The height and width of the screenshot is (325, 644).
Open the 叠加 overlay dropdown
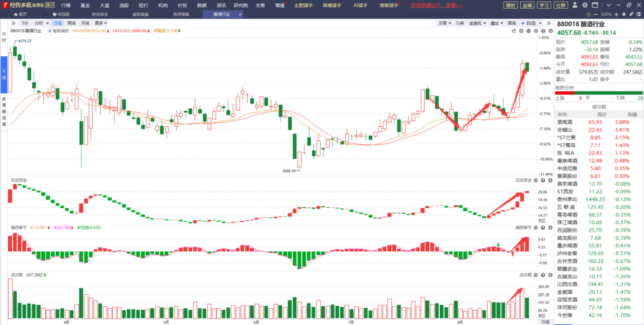[x=497, y=23]
